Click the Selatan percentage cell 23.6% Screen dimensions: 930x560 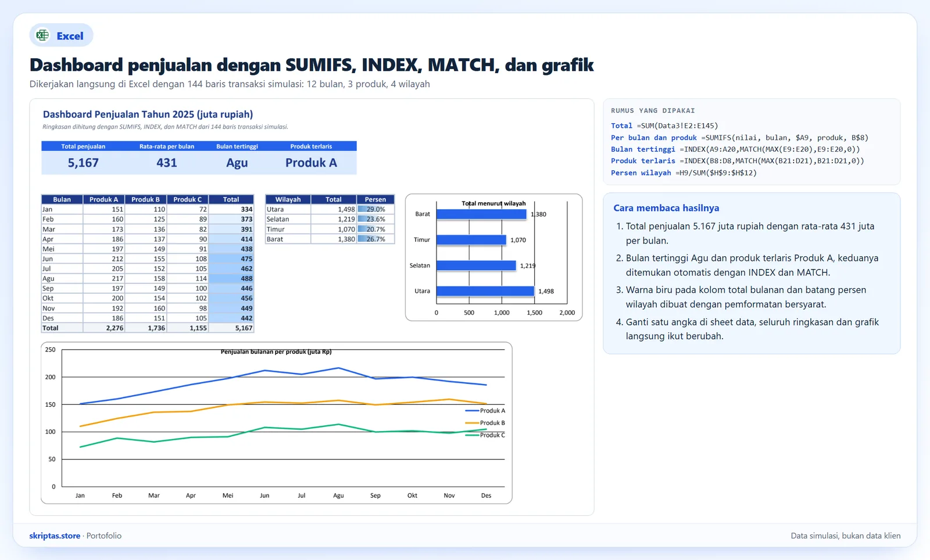coord(375,219)
